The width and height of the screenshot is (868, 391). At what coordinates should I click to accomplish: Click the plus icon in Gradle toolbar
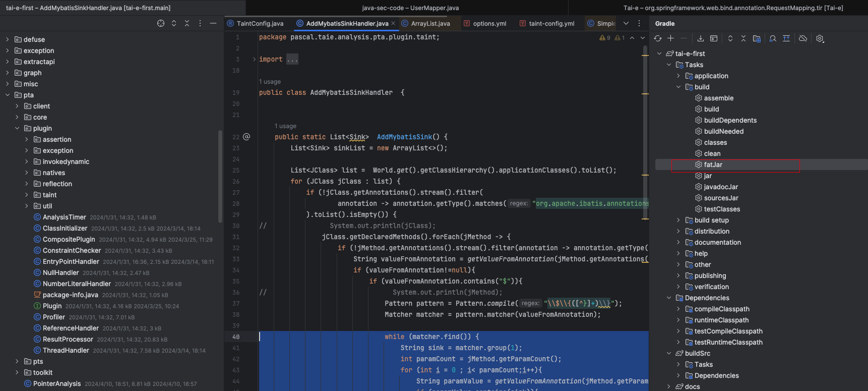click(670, 38)
